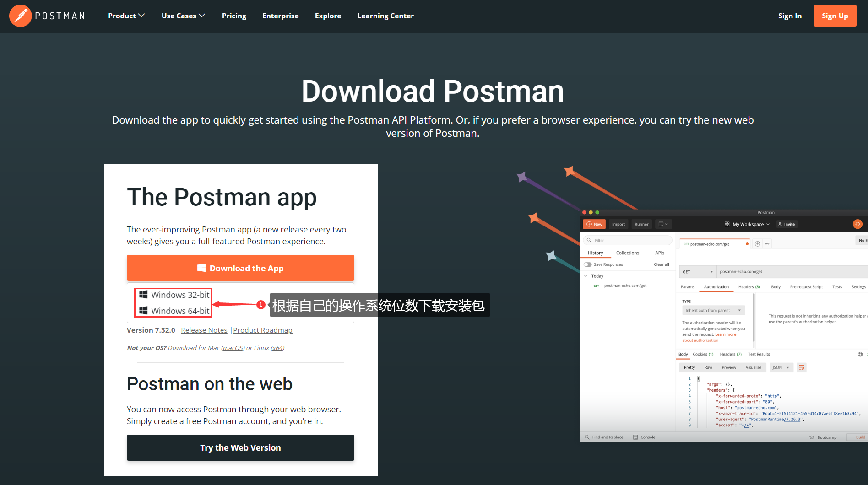Go to the Pricing page
The width and height of the screenshot is (868, 485).
234,16
